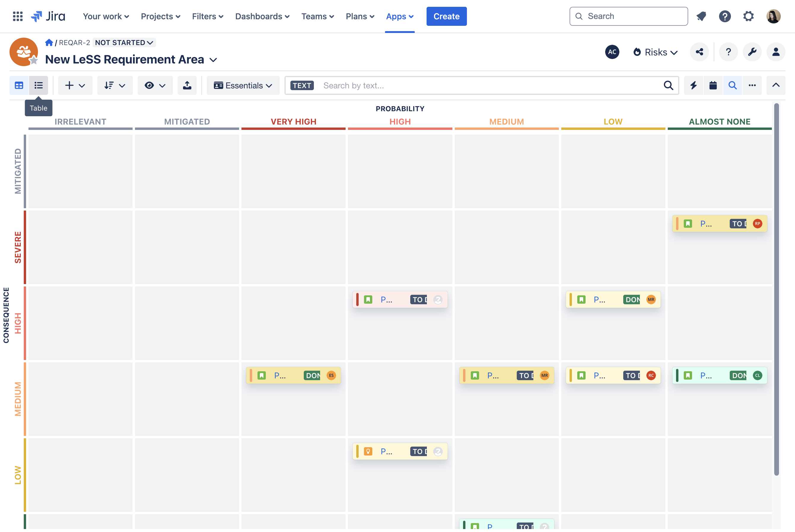795x532 pixels.
Task: Open the Filters menu
Action: click(208, 16)
